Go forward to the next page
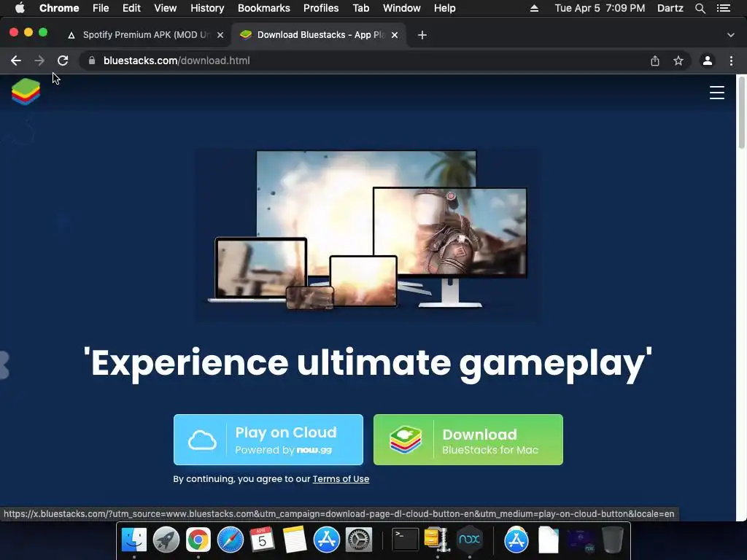 [39, 61]
